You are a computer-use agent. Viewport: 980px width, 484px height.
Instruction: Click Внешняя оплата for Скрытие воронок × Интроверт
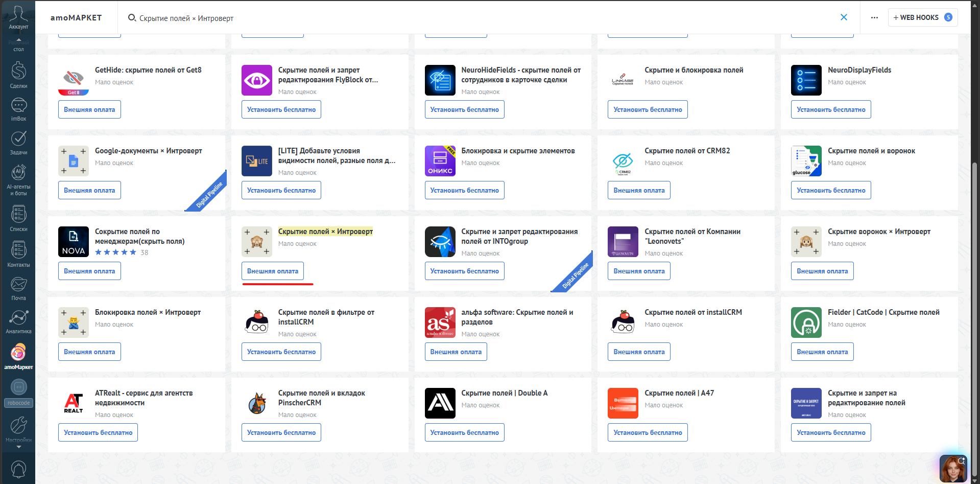[822, 271]
